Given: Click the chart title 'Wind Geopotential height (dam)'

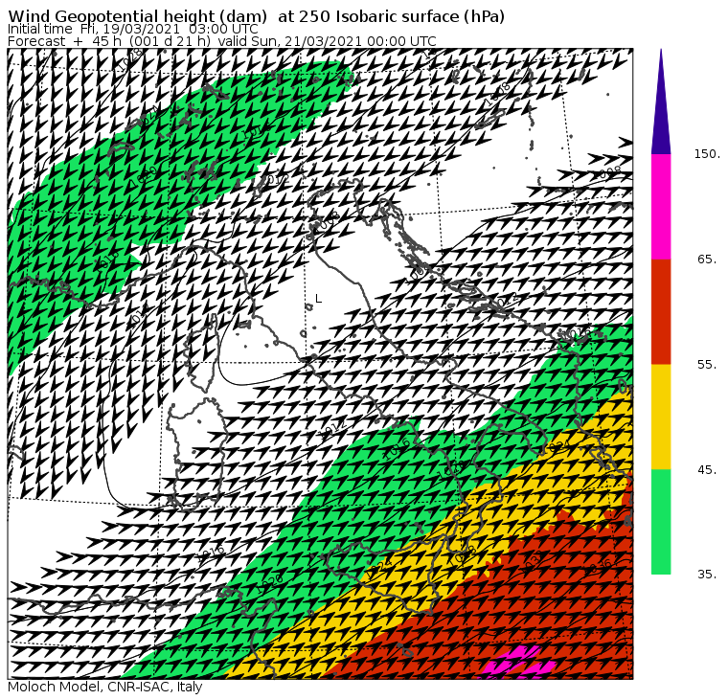Looking at the screenshot, I should tap(138, 16).
